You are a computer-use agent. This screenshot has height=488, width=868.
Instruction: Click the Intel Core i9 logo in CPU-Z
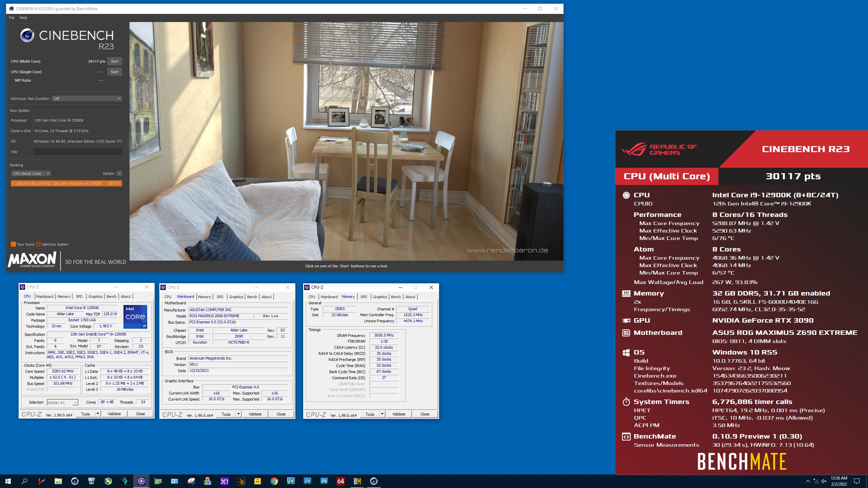(135, 317)
